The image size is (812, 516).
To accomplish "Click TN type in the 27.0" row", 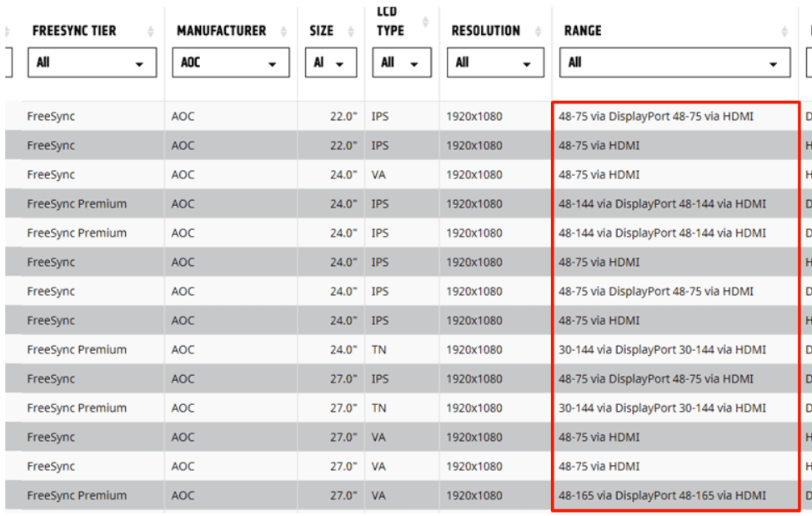I will pyautogui.click(x=378, y=408).
